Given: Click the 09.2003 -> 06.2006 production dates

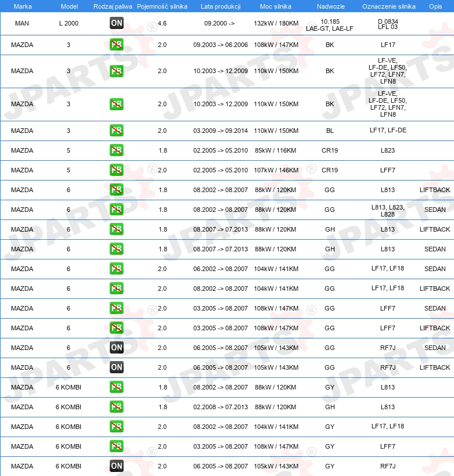Looking at the screenshot, I should coord(221,45).
